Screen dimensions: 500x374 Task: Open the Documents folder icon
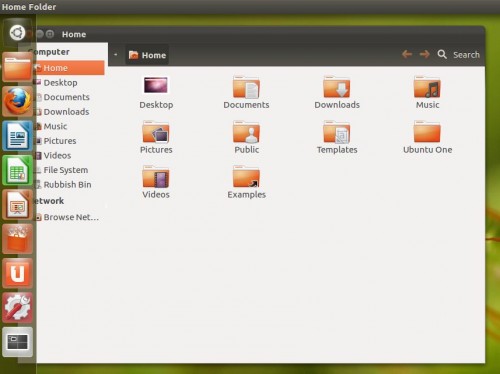coord(246,87)
